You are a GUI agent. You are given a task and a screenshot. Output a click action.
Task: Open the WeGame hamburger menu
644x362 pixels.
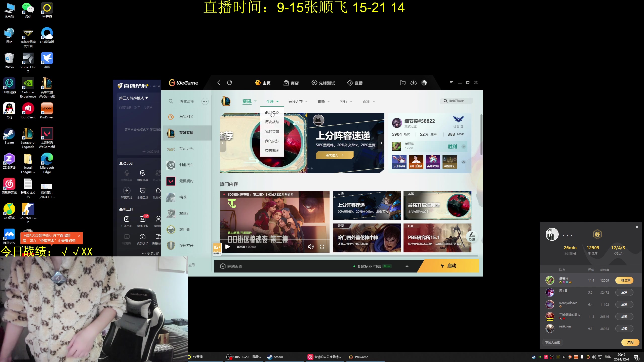pyautogui.click(x=451, y=83)
